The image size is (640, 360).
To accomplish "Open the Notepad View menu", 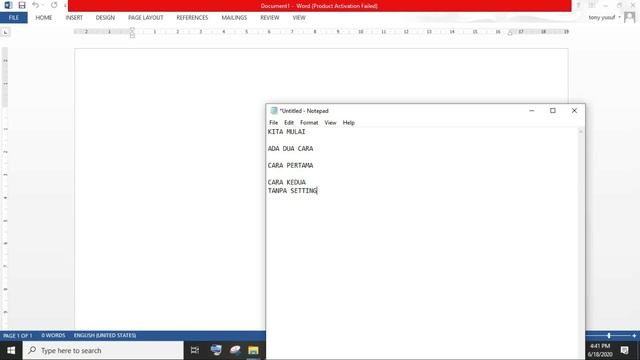I will [x=330, y=122].
